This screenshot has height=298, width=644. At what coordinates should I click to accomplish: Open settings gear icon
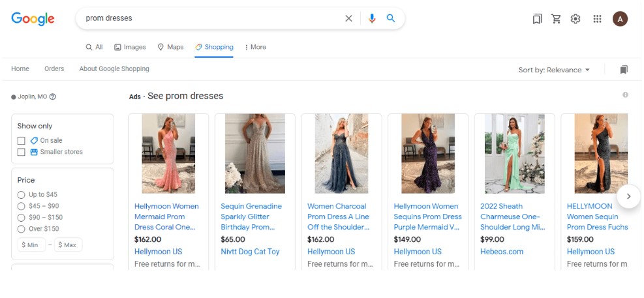pyautogui.click(x=575, y=19)
